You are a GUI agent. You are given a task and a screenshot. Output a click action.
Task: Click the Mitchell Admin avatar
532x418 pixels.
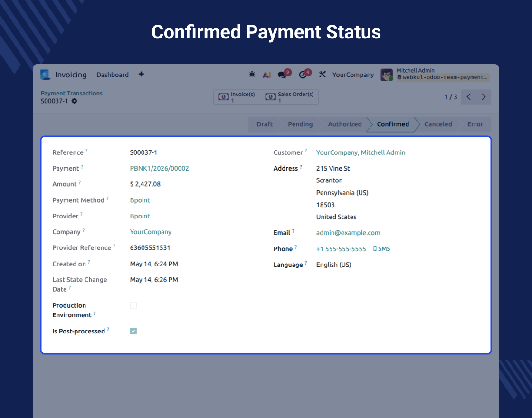[x=387, y=75]
